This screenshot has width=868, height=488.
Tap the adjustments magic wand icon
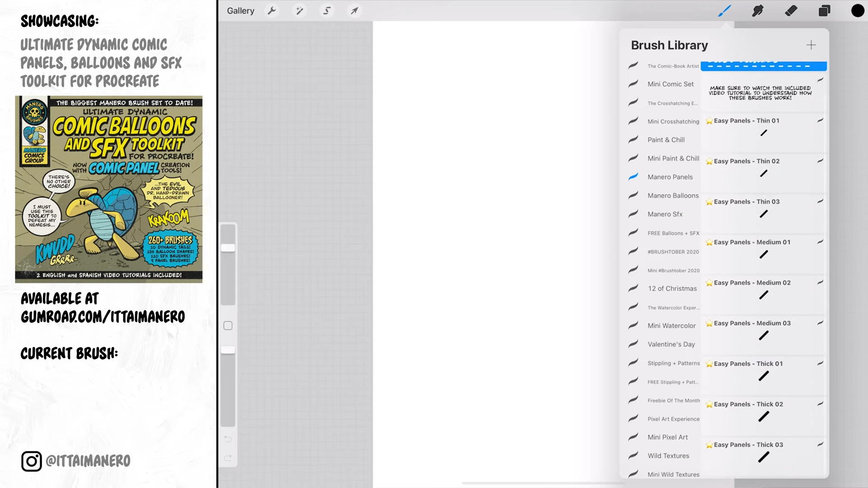click(299, 10)
